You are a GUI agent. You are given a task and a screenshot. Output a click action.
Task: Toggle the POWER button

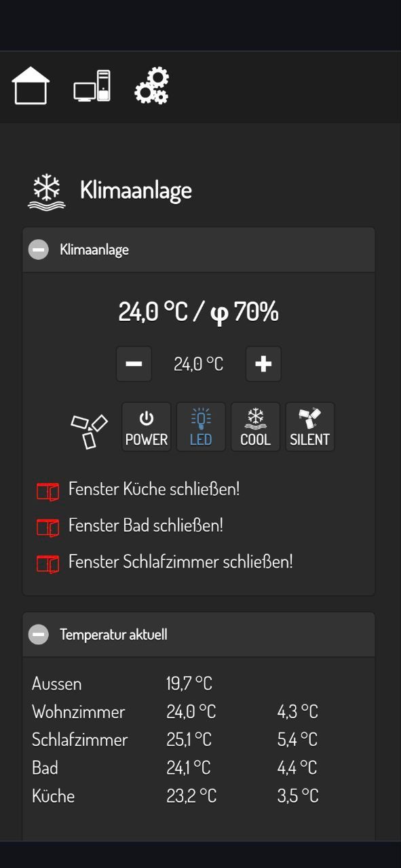pyautogui.click(x=147, y=427)
